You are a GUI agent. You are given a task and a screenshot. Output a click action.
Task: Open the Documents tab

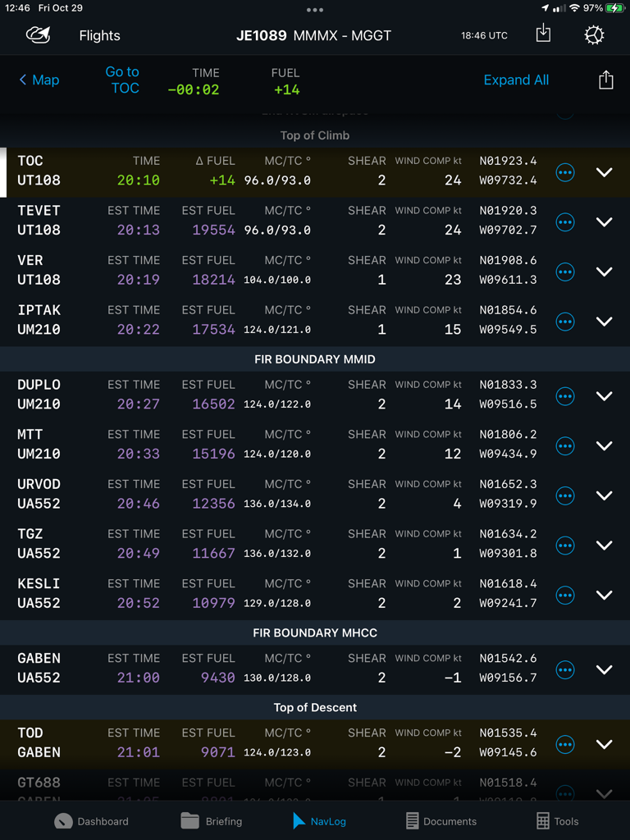pyautogui.click(x=441, y=821)
